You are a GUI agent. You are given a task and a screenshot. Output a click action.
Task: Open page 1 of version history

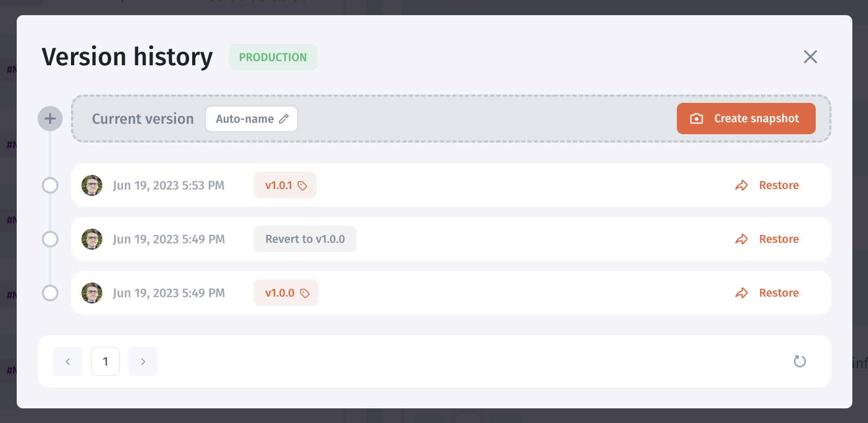(x=105, y=361)
